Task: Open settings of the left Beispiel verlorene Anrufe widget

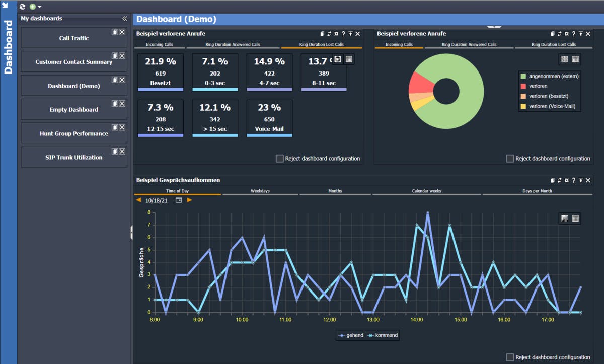Action: tap(336, 34)
